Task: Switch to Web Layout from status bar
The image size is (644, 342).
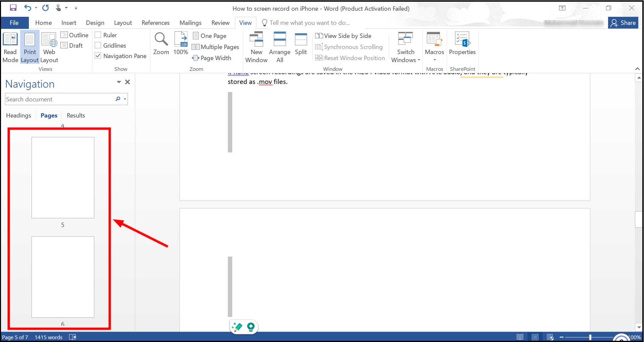Action: click(550, 337)
